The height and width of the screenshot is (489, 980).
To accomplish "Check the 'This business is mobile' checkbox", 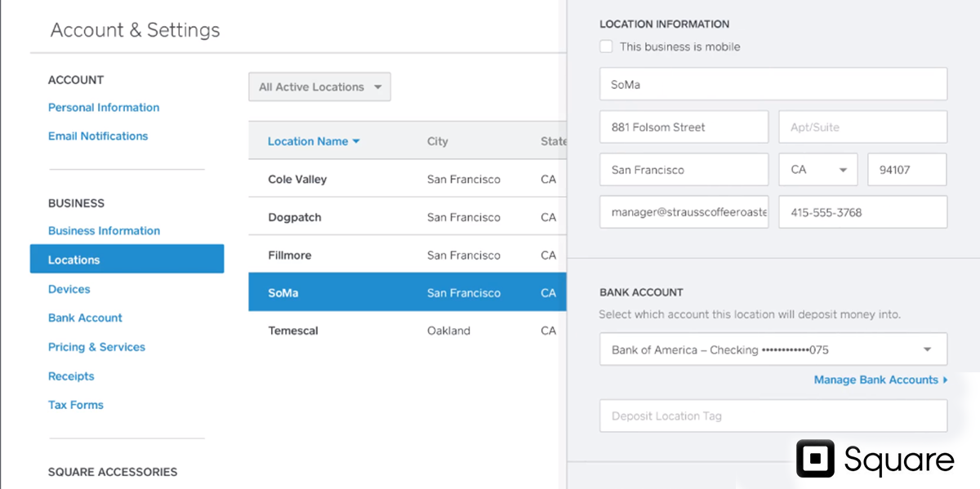I will (606, 47).
